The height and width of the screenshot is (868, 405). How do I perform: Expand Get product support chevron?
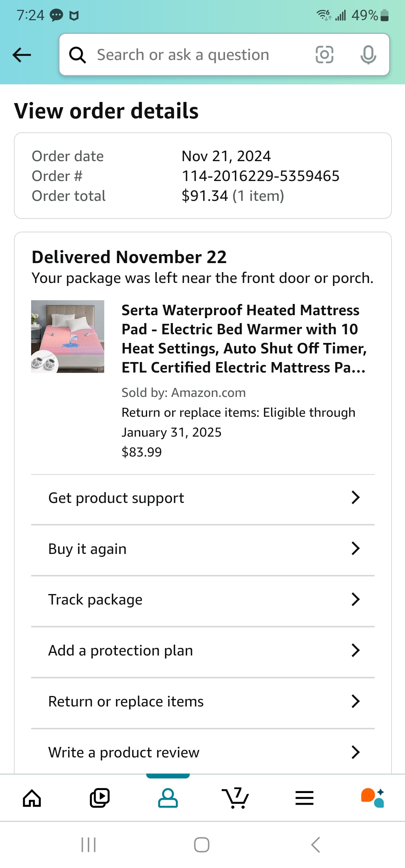point(355,497)
